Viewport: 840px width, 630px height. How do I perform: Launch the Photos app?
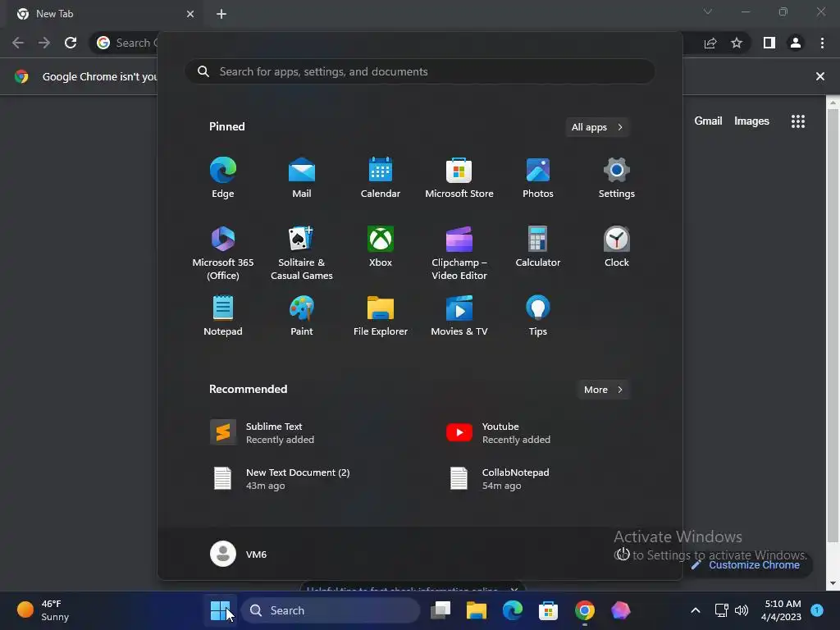(538, 177)
